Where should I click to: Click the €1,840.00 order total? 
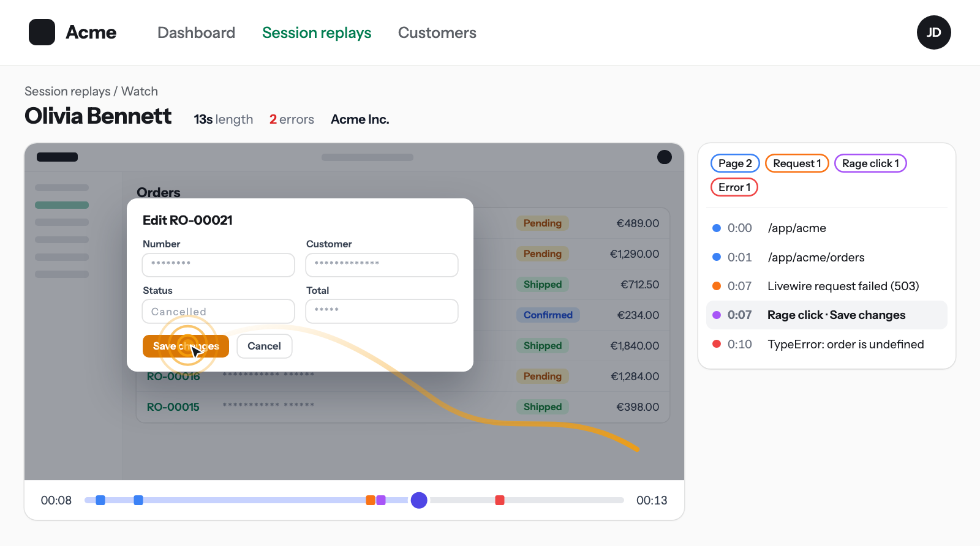point(635,346)
